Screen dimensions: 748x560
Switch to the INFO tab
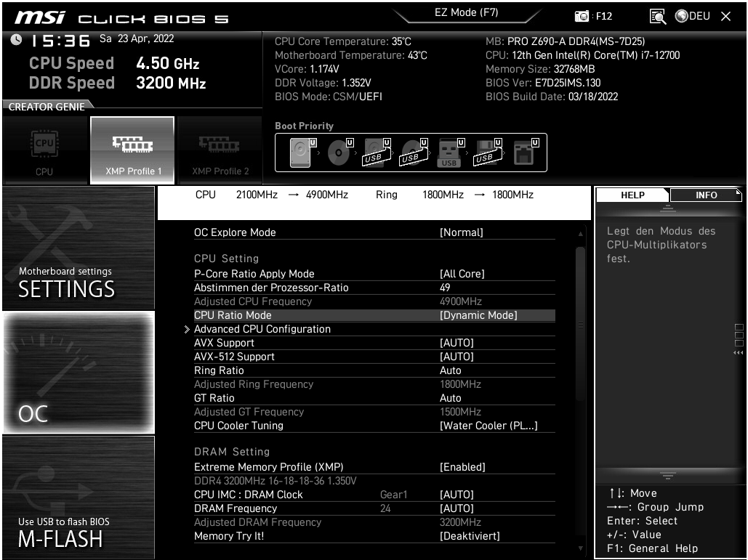[706, 195]
